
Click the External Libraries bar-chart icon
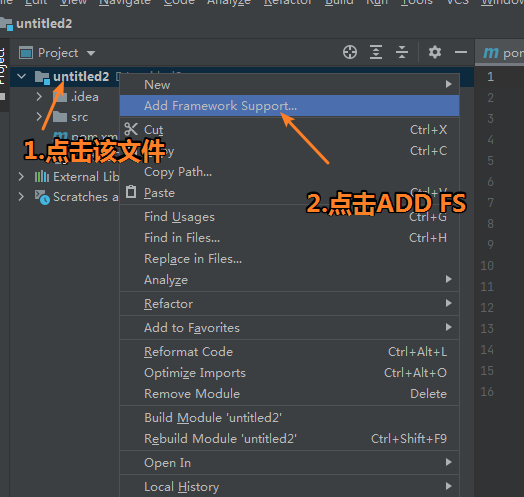tap(42, 176)
